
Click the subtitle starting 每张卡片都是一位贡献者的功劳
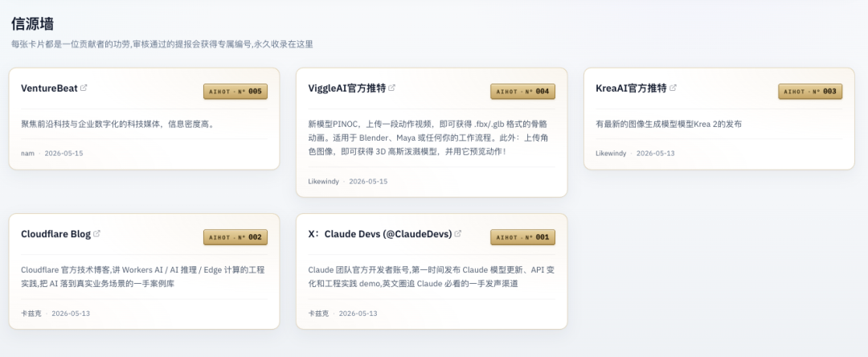tap(162, 44)
